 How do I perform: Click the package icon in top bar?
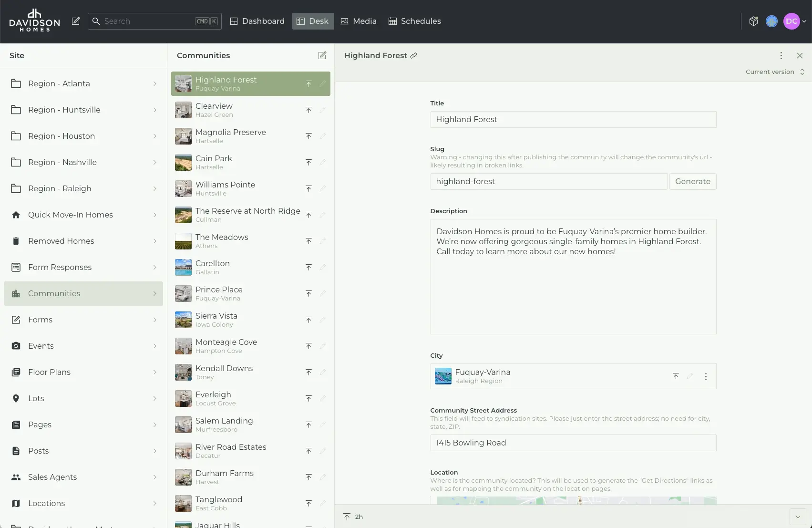click(753, 21)
